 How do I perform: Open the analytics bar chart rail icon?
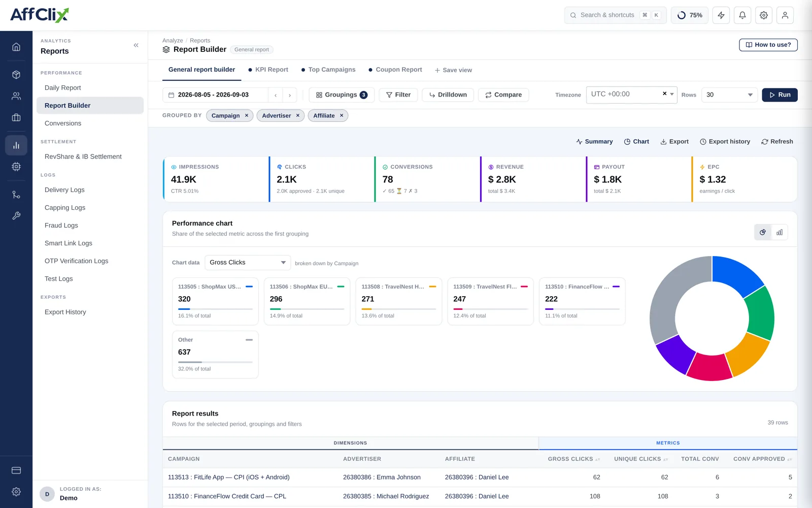[x=16, y=145]
